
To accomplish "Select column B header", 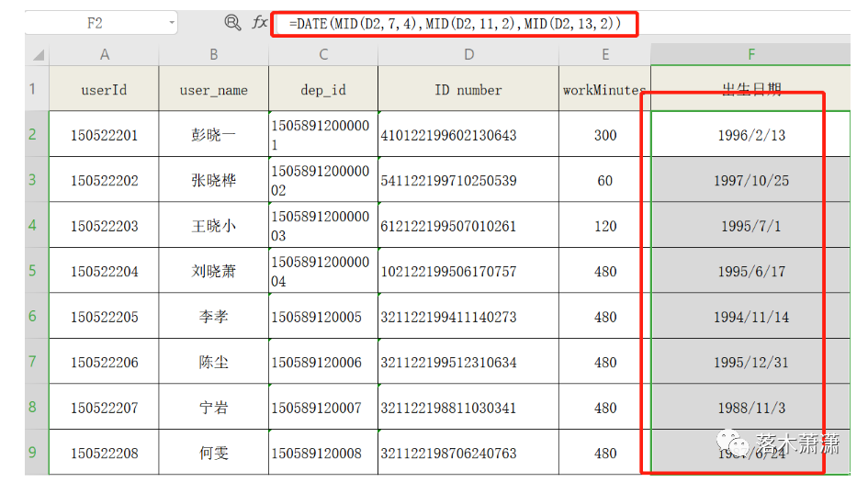I will [x=214, y=55].
